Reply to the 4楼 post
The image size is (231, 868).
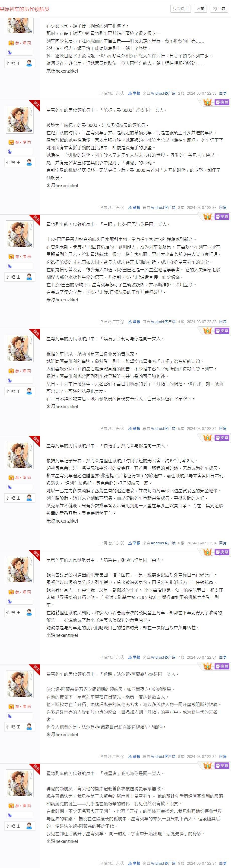[223, 322]
